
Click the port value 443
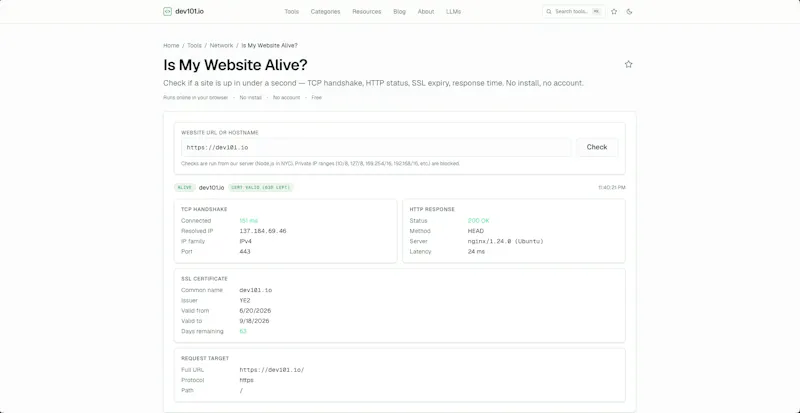245,252
